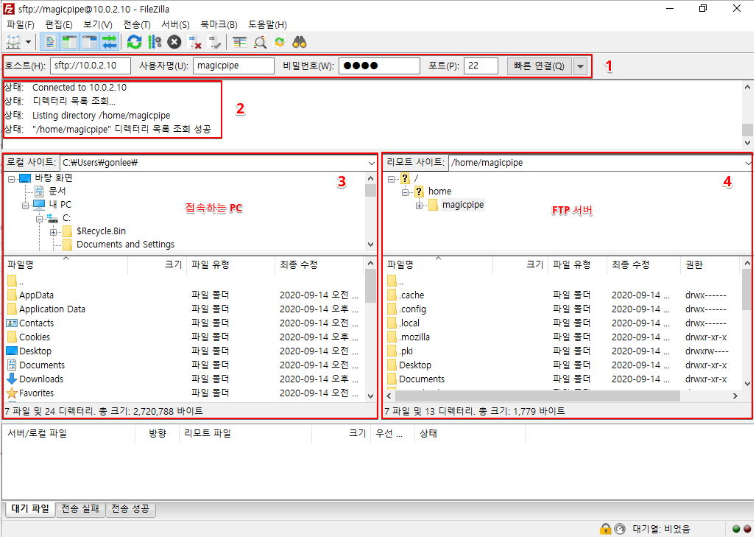
Task: Open quick connect history dropdown arrow
Action: coord(581,66)
